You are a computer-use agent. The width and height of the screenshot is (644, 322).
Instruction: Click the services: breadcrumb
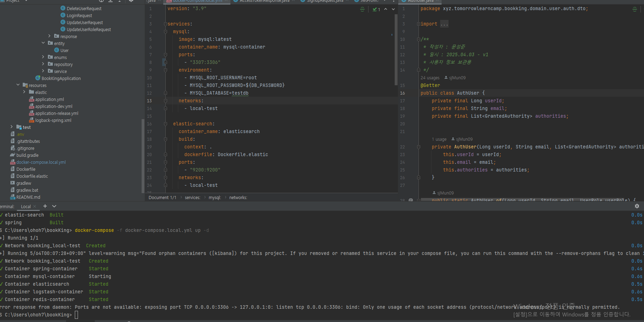click(193, 198)
